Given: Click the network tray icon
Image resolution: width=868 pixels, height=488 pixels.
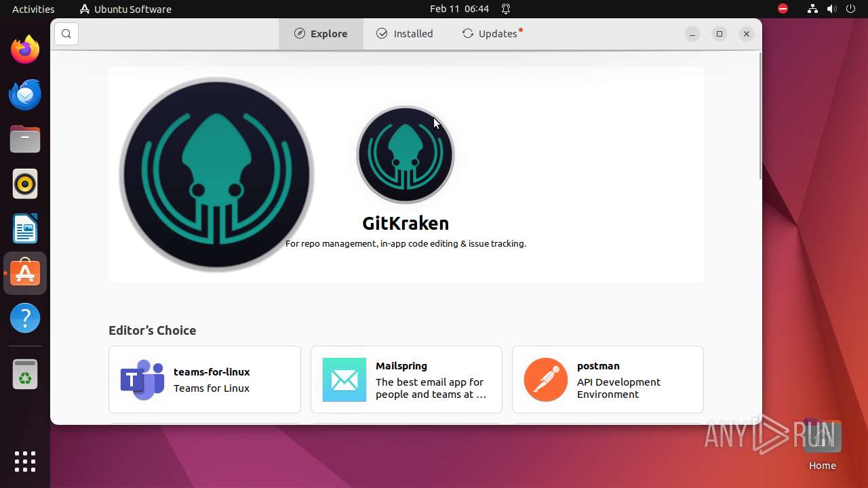Looking at the screenshot, I should (812, 9).
